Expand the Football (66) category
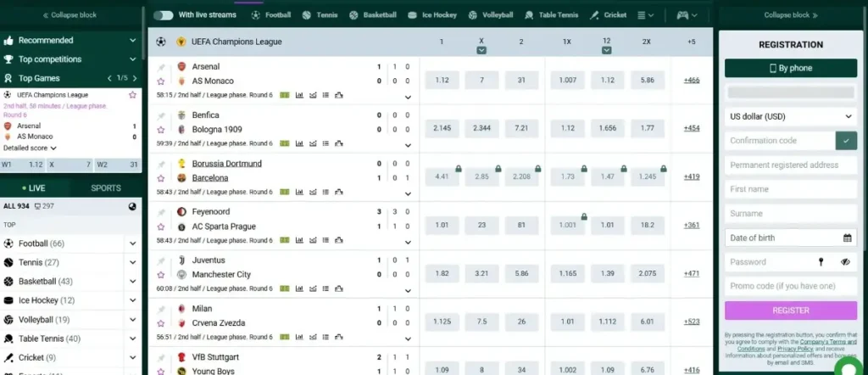 click(133, 243)
